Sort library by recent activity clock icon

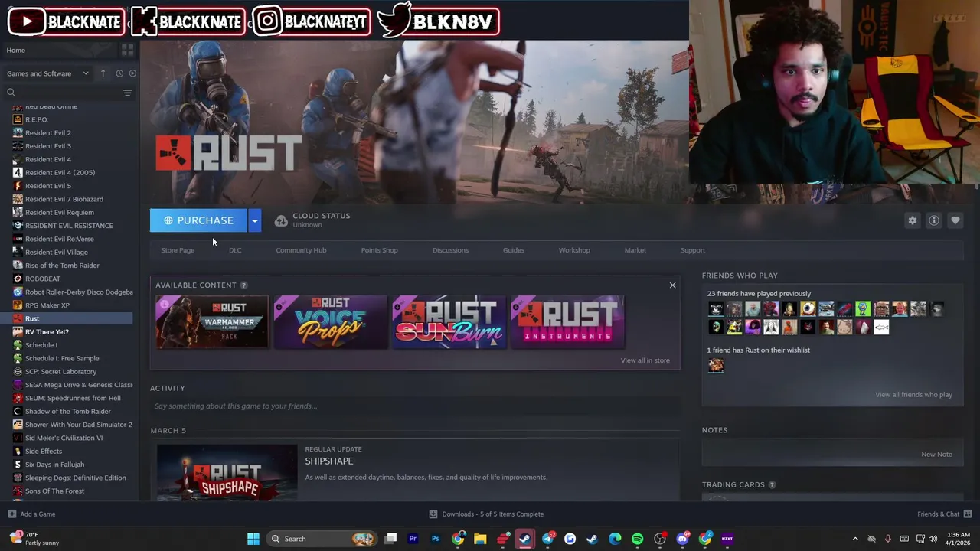point(119,73)
